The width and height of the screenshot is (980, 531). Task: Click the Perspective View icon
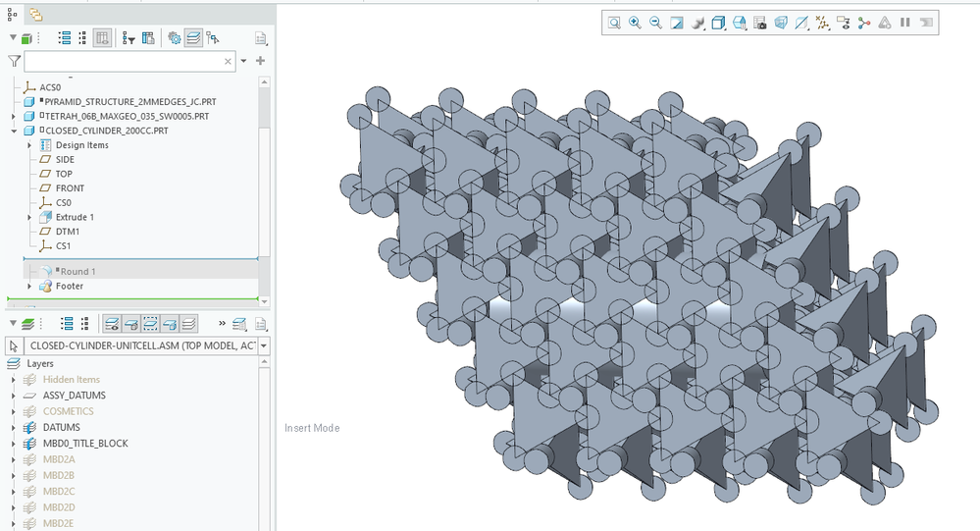781,23
